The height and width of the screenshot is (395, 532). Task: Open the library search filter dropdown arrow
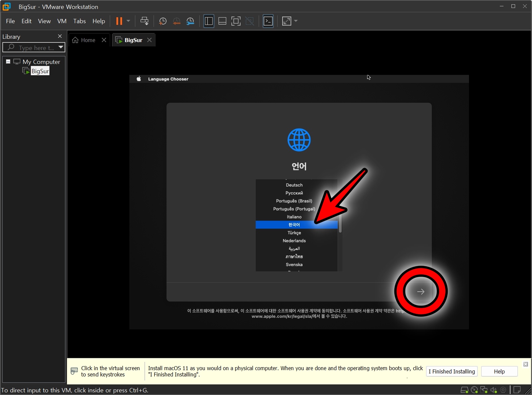[x=61, y=47]
